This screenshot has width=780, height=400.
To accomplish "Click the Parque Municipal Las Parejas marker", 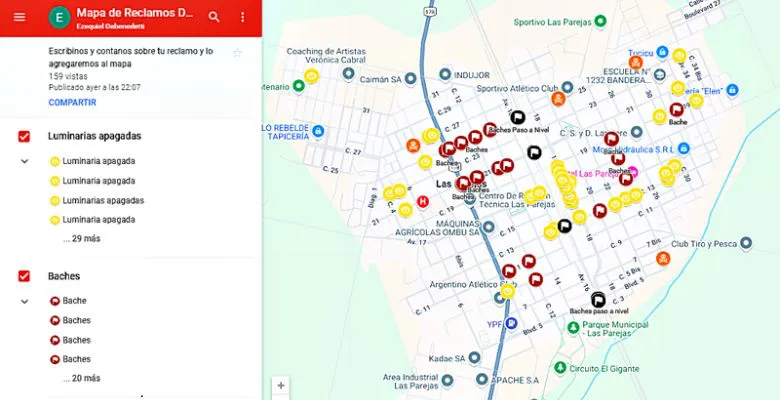I will click(574, 327).
